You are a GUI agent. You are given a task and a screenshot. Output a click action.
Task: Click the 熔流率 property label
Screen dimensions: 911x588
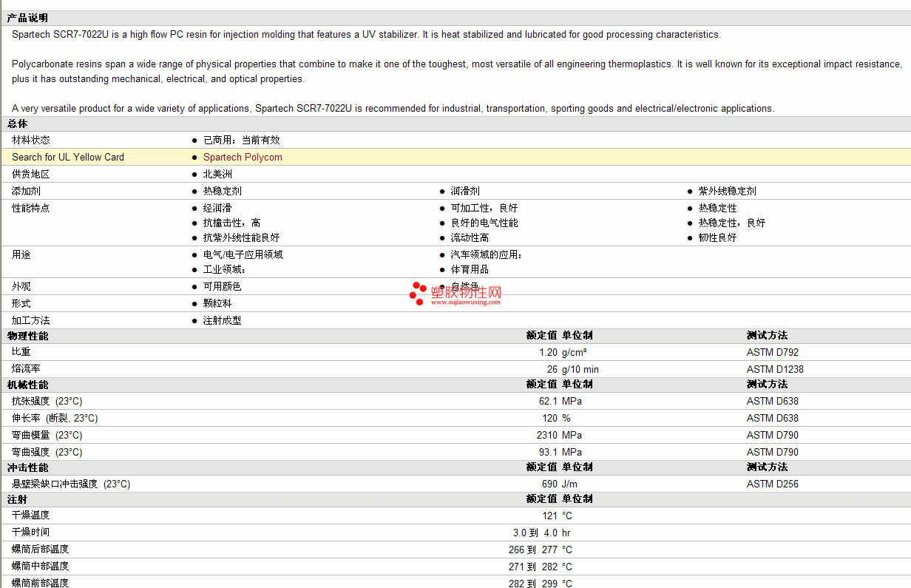[x=26, y=369]
